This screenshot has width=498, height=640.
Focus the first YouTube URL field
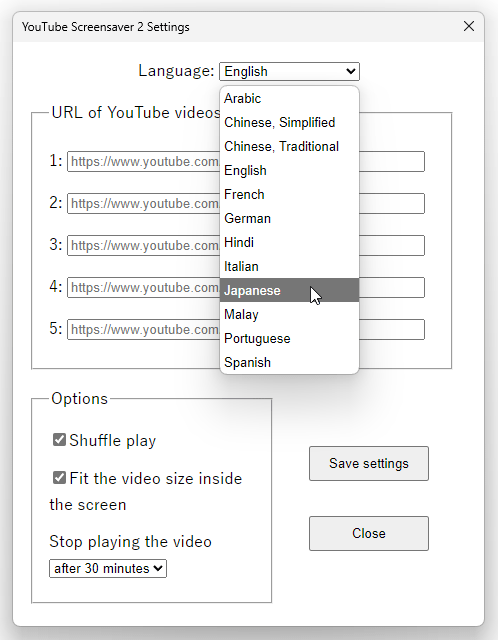pos(246,162)
